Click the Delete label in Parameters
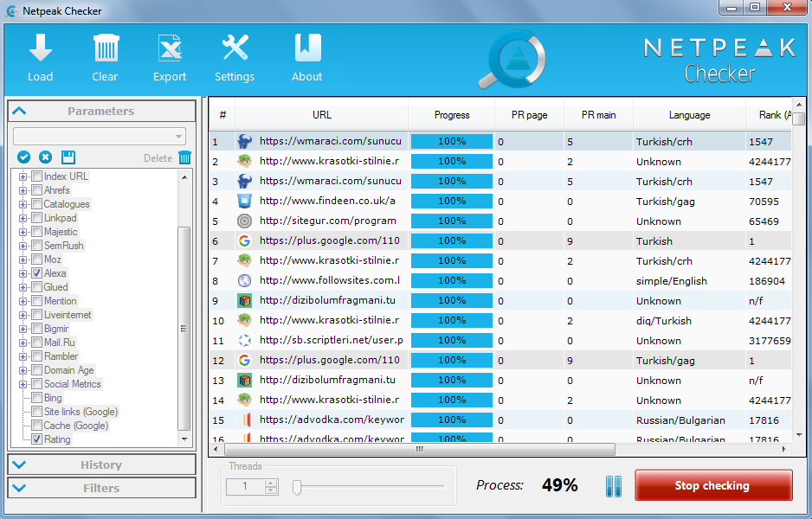The height and width of the screenshot is (519, 812). coord(158,158)
